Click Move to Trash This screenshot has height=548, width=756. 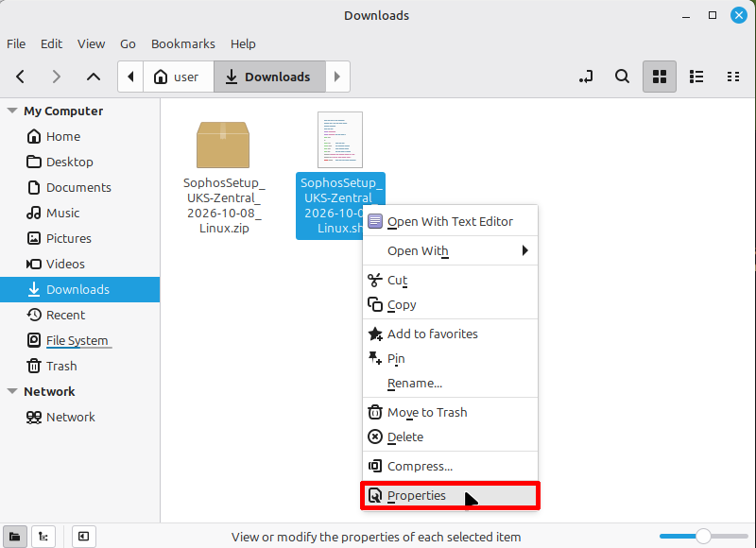click(x=450, y=413)
